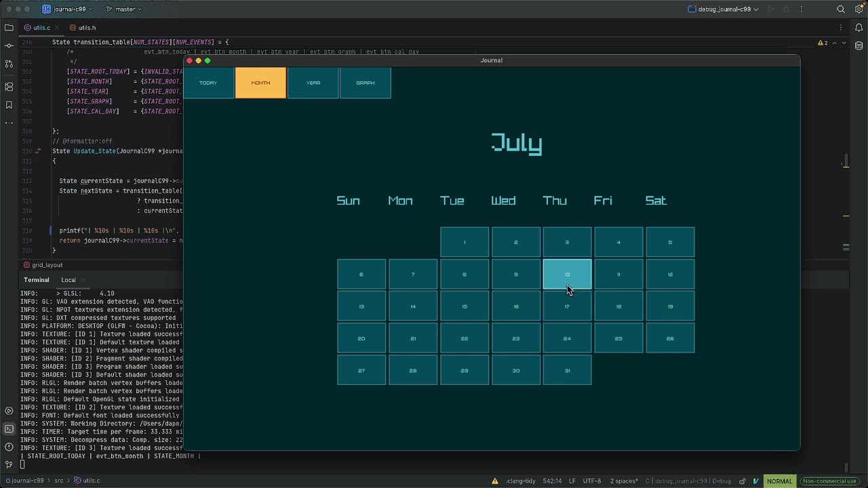The width and height of the screenshot is (868, 488).
Task: Select the Terminal tab
Action: point(37,280)
